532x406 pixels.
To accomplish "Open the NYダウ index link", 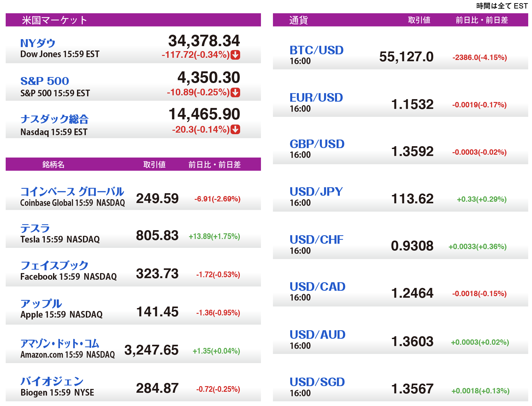I will [38, 43].
